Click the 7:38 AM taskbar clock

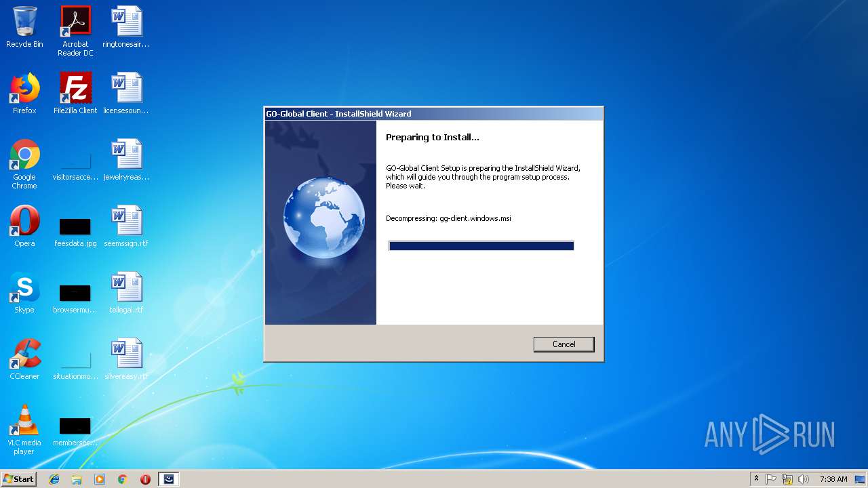[x=833, y=479]
